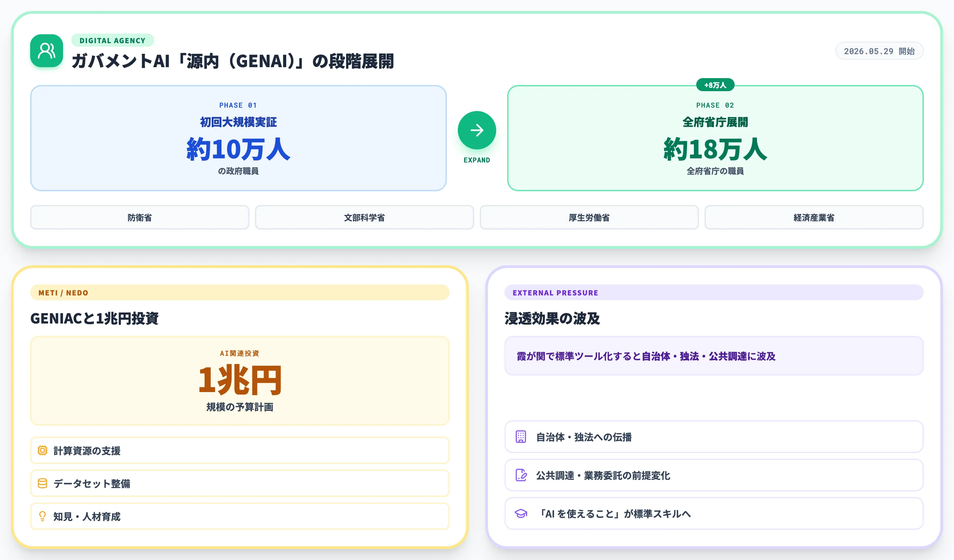Click the の政府職員 caption
This screenshot has height=560, width=954.
point(238,171)
